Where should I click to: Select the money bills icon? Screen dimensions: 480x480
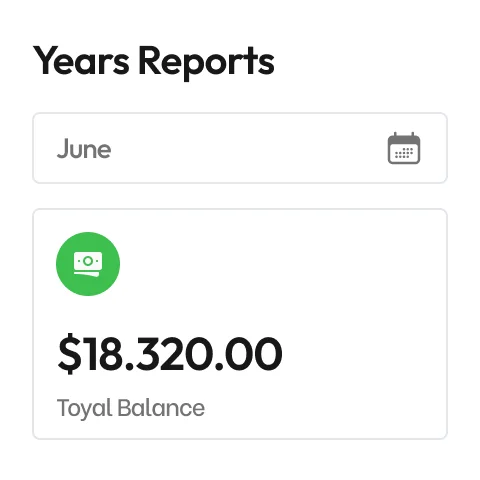(x=88, y=264)
